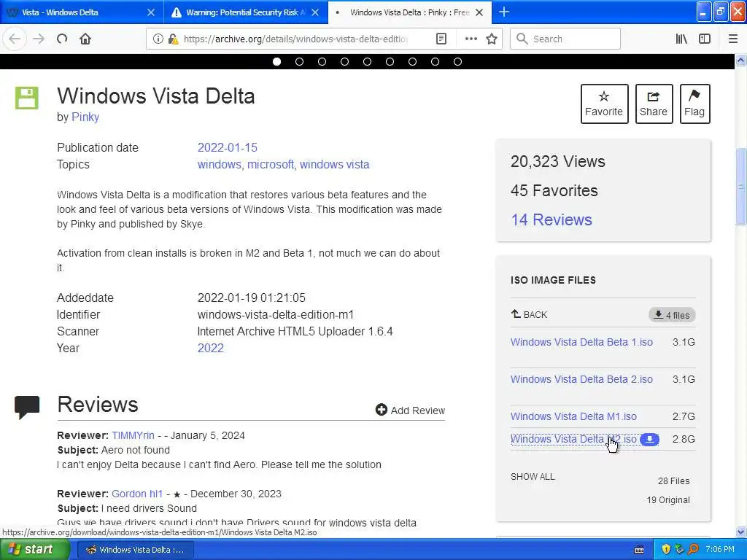This screenshot has width=747, height=560.
Task: Select 'Windows Vista Delta' taskbar window button
Action: pyautogui.click(x=135, y=549)
